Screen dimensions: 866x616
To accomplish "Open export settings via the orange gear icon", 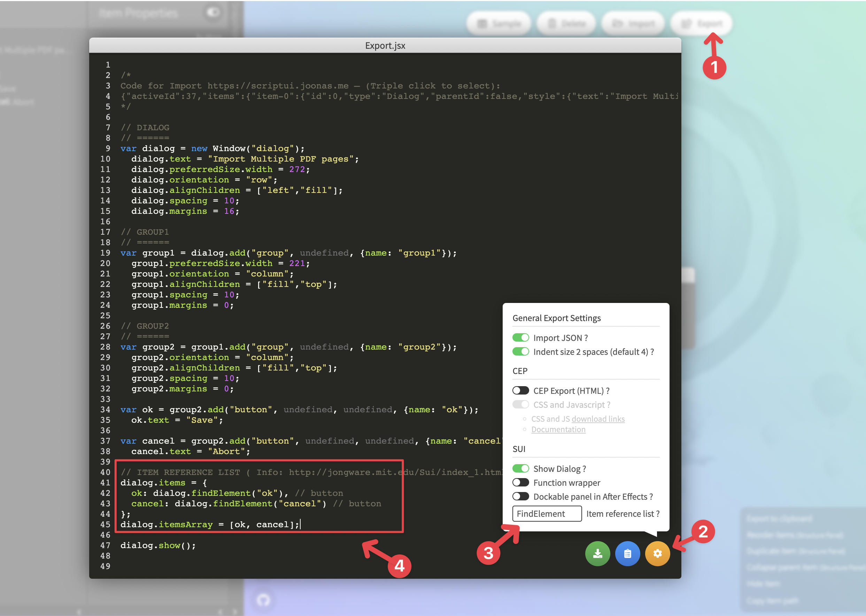I will click(x=657, y=554).
